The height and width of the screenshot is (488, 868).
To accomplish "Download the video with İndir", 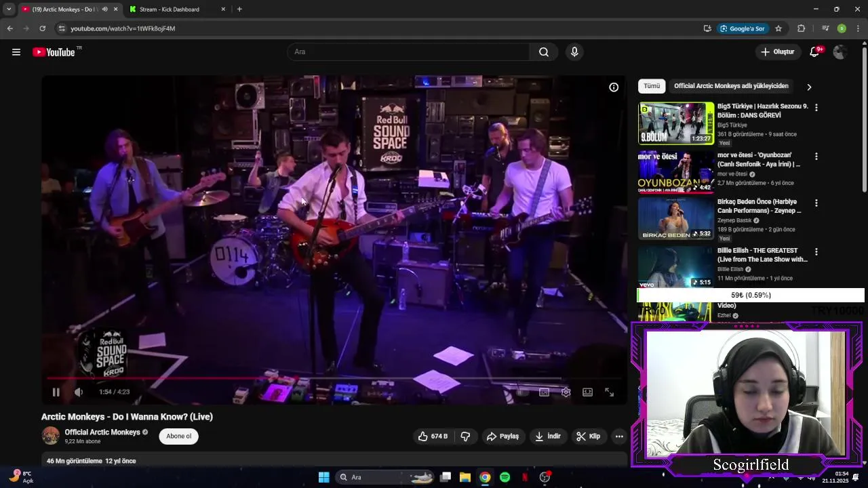I will pos(548,436).
